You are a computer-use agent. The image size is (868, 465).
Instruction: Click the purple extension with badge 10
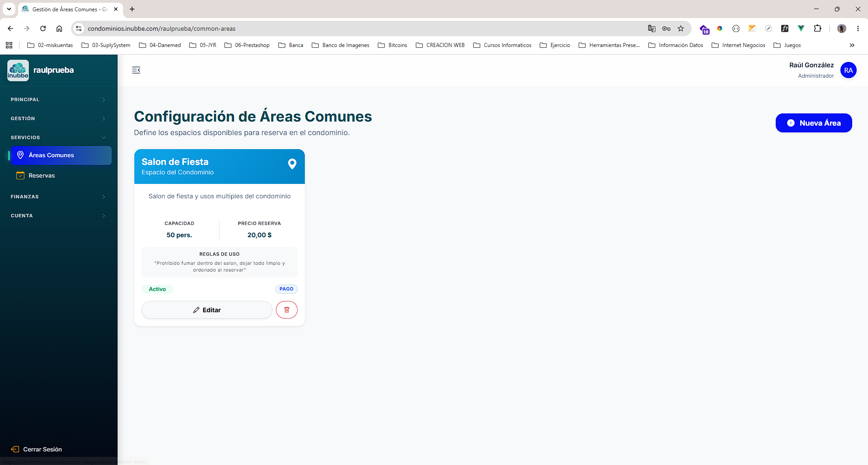point(704,29)
